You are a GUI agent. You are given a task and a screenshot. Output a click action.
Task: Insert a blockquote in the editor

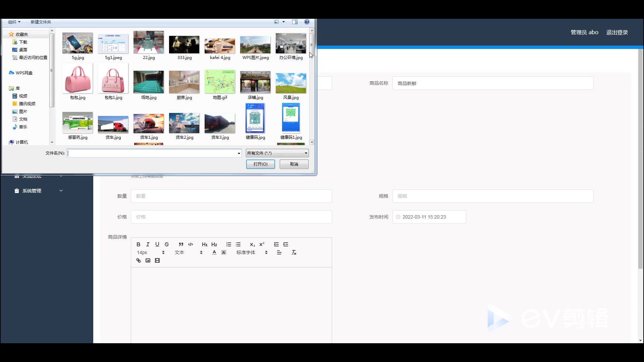[x=181, y=244]
